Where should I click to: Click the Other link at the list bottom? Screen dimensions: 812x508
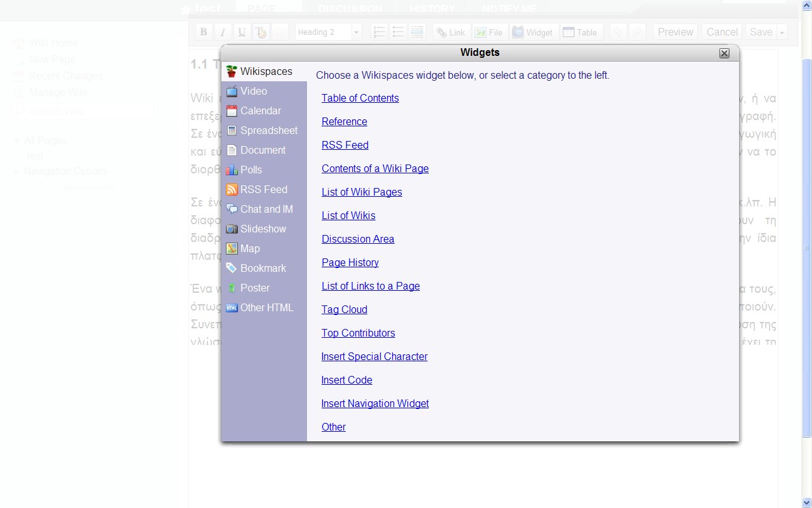coord(334,427)
